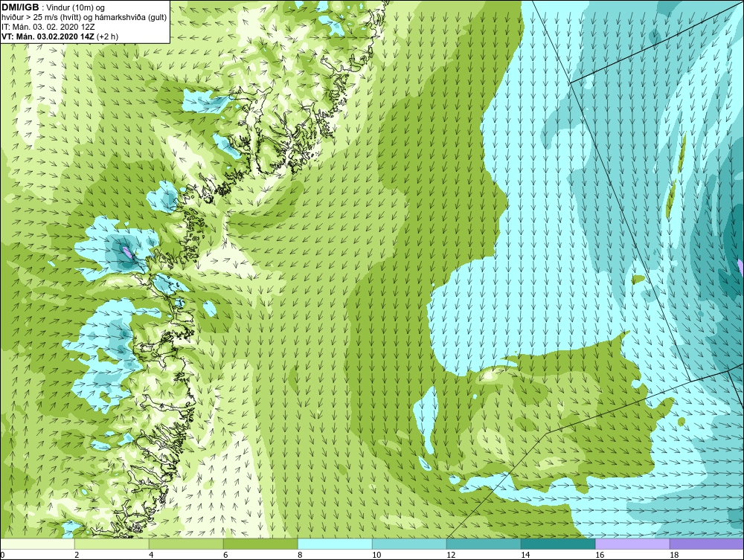
Task: Click the legend value label '2'
Action: pyautogui.click(x=77, y=555)
